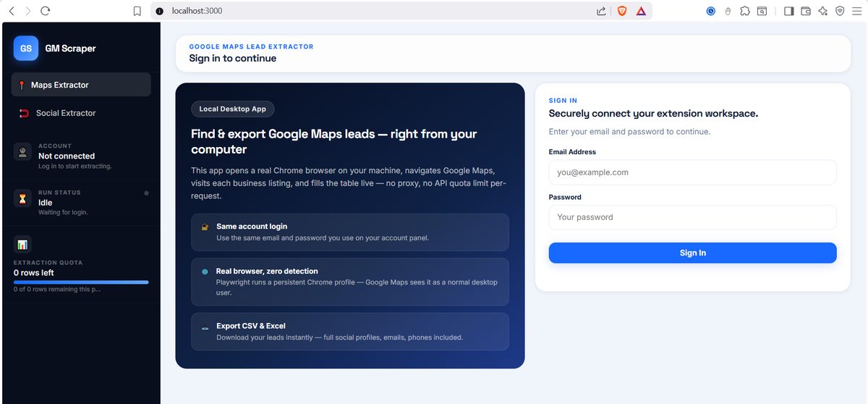Viewport: 868px width, 404px height.
Task: Click the 'Export CSV & Excel' heading
Action: (x=251, y=326)
